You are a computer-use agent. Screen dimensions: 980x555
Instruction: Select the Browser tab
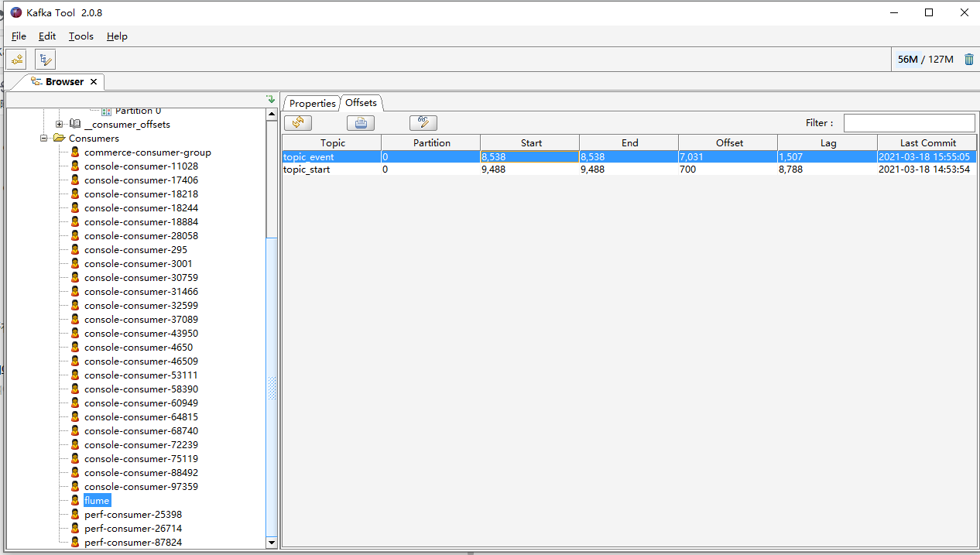[64, 81]
